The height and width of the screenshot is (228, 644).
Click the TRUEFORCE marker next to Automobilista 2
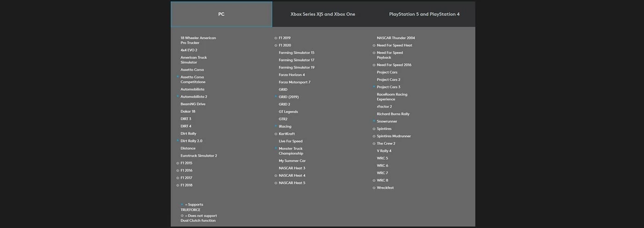click(x=178, y=96)
